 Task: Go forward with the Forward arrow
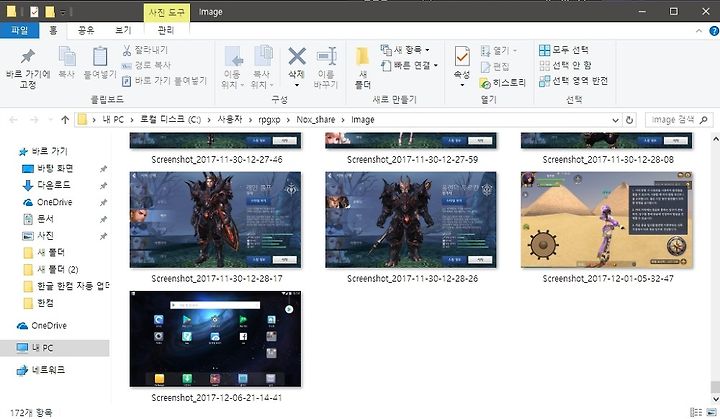[x=34, y=120]
